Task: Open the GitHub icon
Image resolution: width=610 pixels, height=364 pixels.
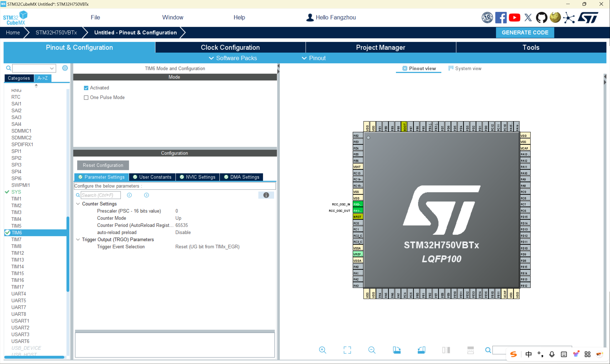Action: tap(541, 18)
